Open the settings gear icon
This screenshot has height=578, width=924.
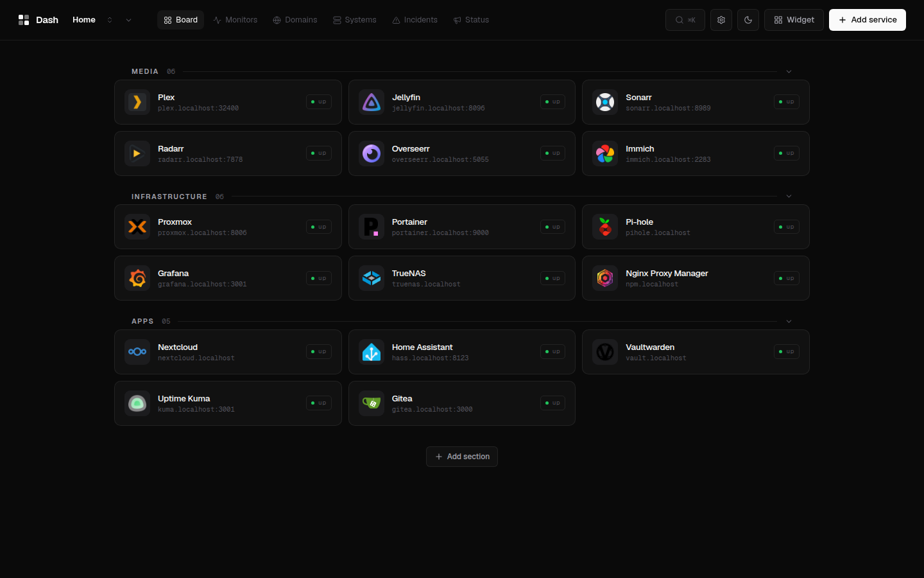pyautogui.click(x=721, y=20)
